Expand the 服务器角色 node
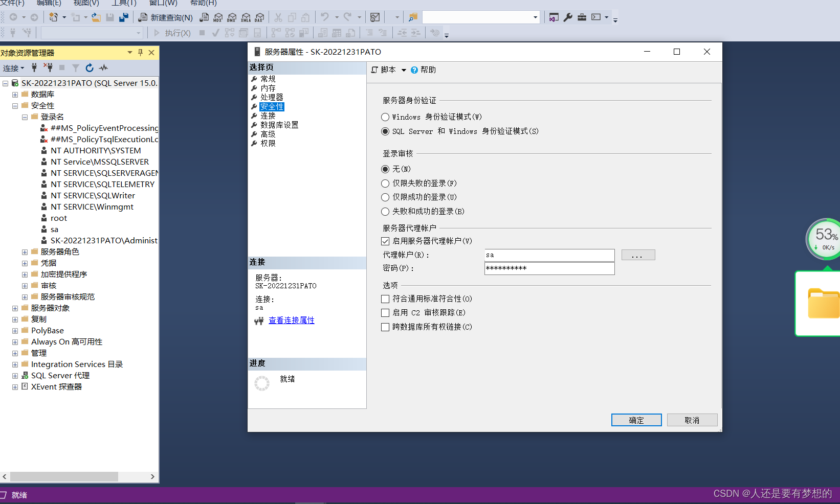The height and width of the screenshot is (504, 840). pyautogui.click(x=25, y=252)
